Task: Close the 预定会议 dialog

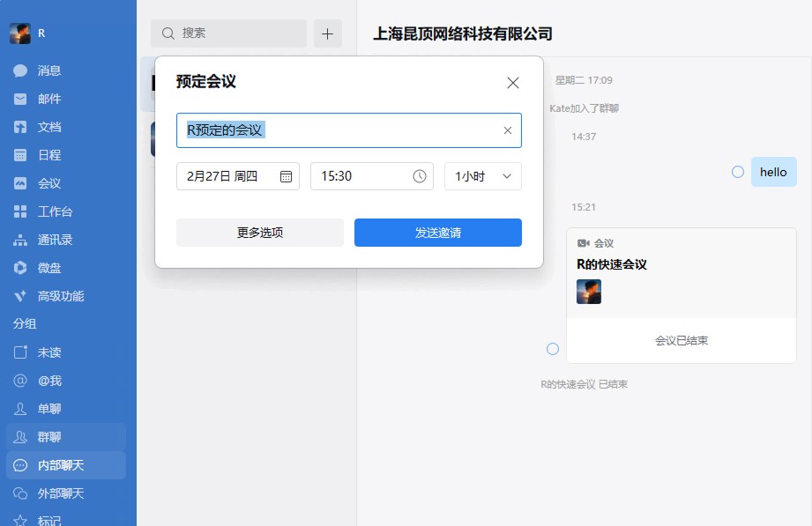Action: click(512, 83)
